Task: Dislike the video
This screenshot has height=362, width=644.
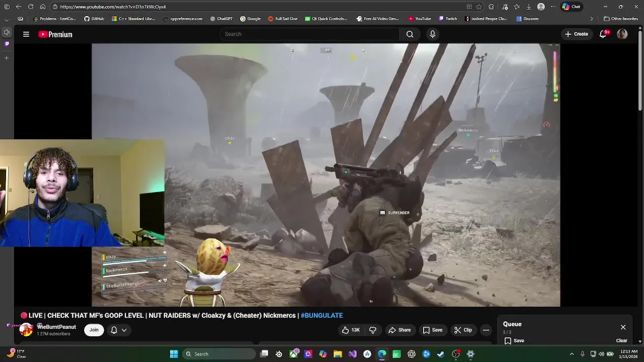Action: (x=373, y=330)
